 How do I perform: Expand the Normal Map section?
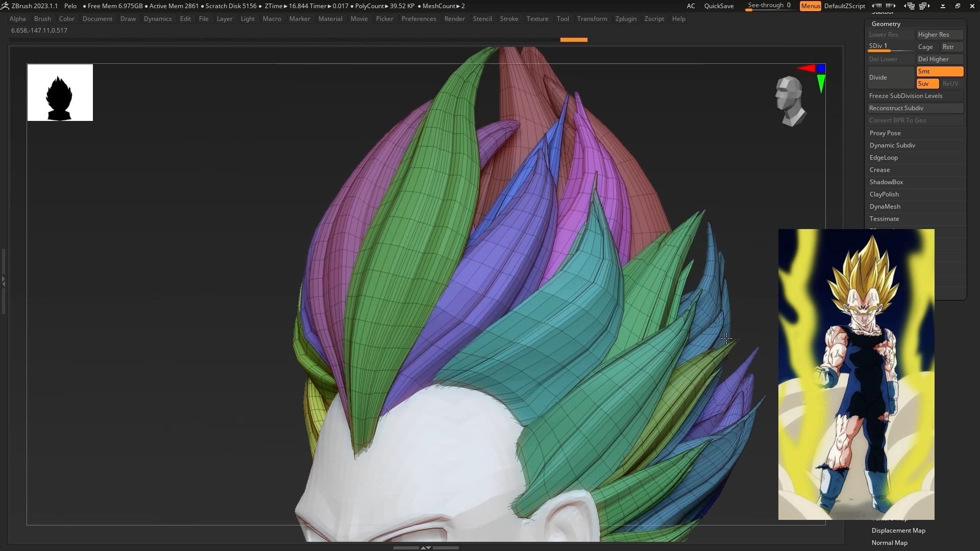click(x=889, y=543)
